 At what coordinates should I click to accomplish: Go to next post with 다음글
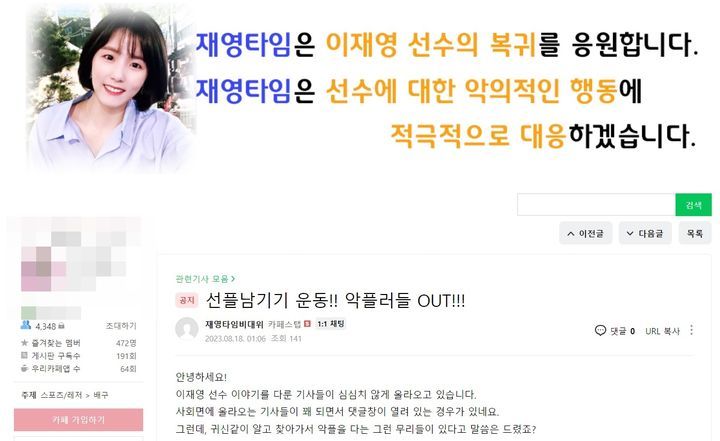click(x=645, y=233)
